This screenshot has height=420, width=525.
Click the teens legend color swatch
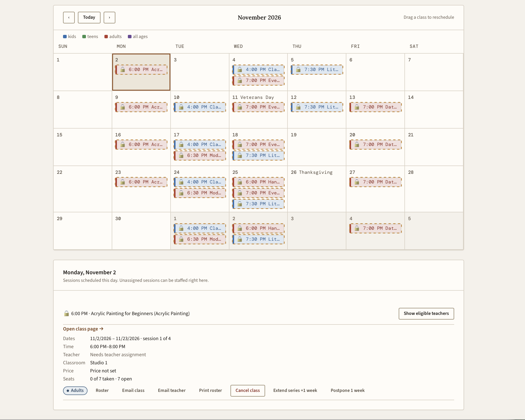click(84, 36)
